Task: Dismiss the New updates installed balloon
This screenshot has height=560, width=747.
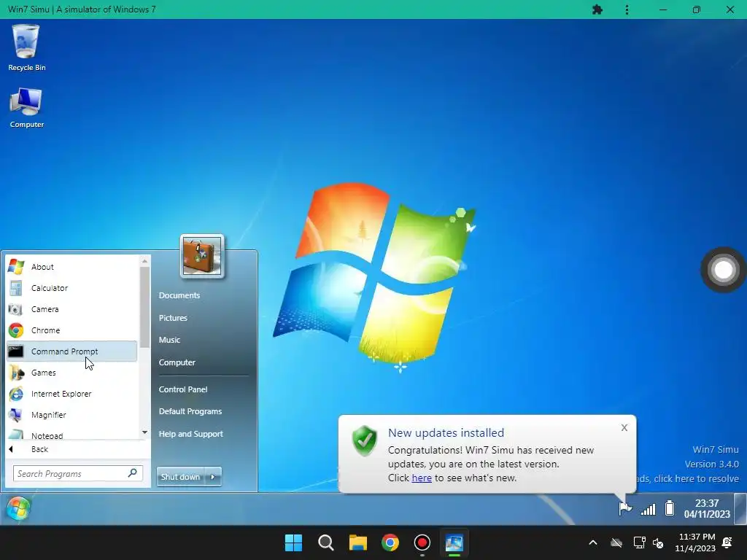Action: click(x=624, y=427)
